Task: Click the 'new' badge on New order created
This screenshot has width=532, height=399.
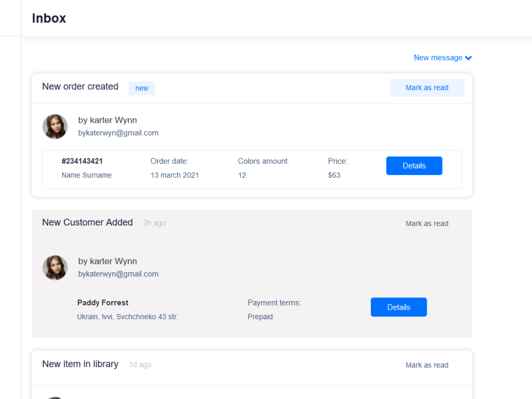Action: (x=142, y=88)
